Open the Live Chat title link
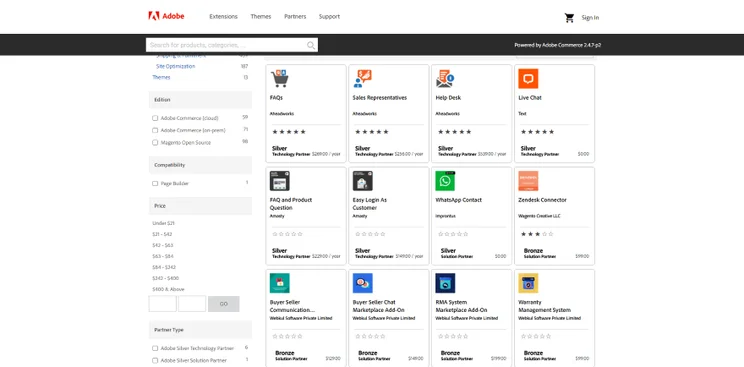744x367 pixels. pos(530,98)
